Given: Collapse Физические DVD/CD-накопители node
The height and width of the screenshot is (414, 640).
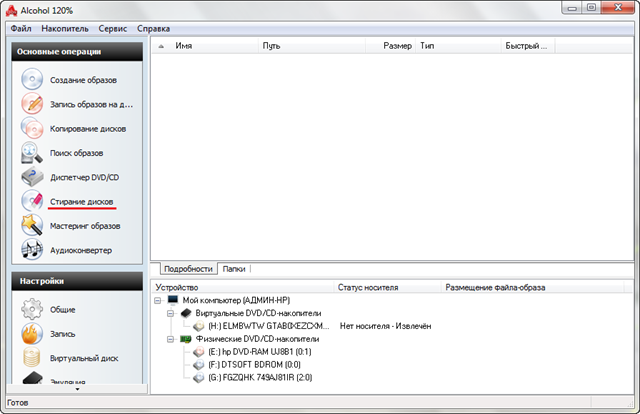Looking at the screenshot, I should pyautogui.click(x=171, y=339).
